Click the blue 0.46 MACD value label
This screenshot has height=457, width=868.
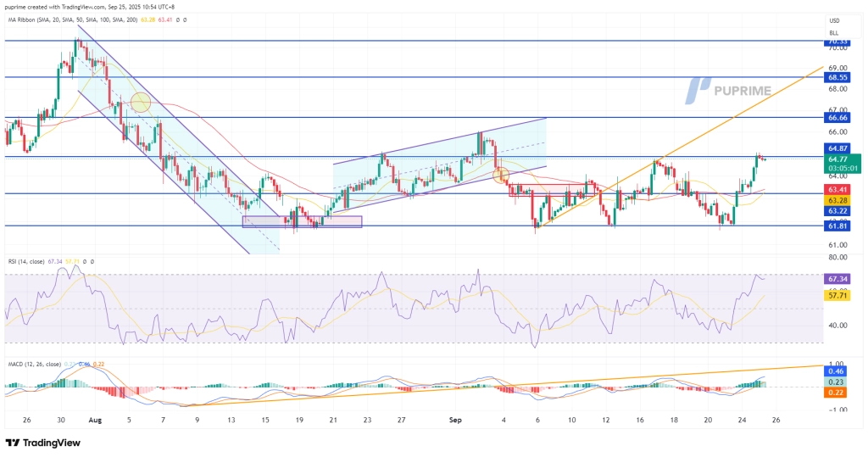[x=837, y=371]
